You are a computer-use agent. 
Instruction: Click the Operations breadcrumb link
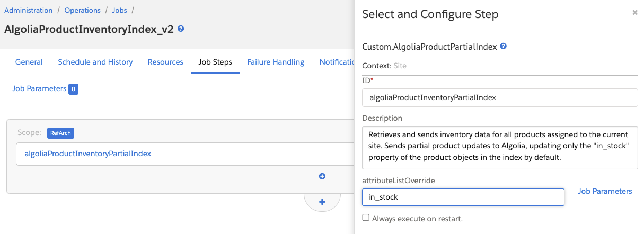pos(82,10)
